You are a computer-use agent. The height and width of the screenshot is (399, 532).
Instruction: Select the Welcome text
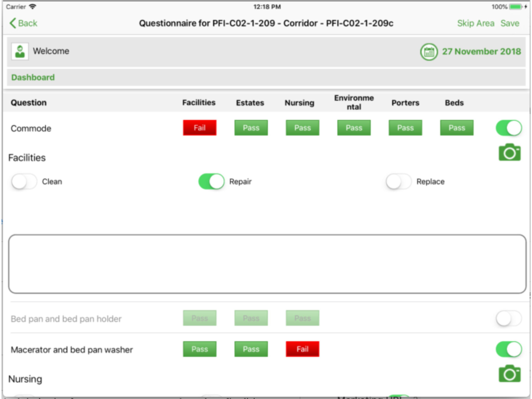[51, 51]
